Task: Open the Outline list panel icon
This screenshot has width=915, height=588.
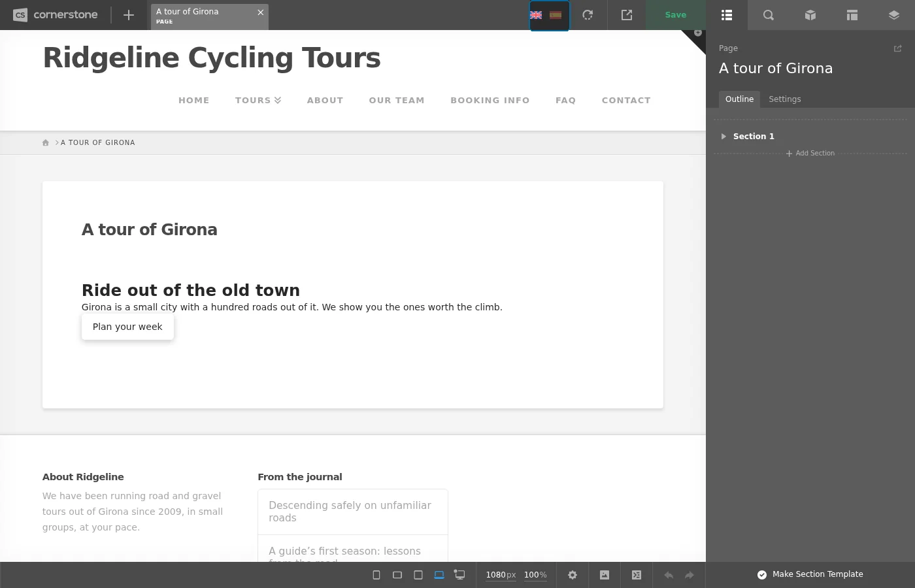Action: (727, 15)
